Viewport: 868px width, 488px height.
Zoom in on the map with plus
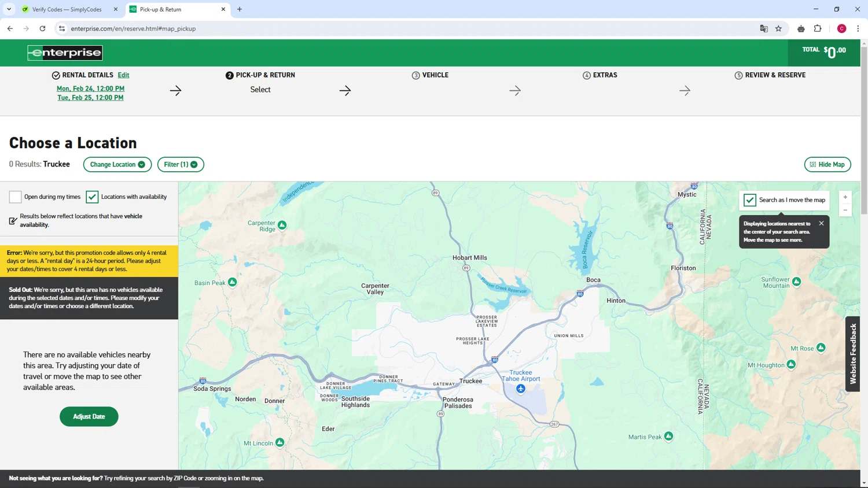click(x=845, y=197)
